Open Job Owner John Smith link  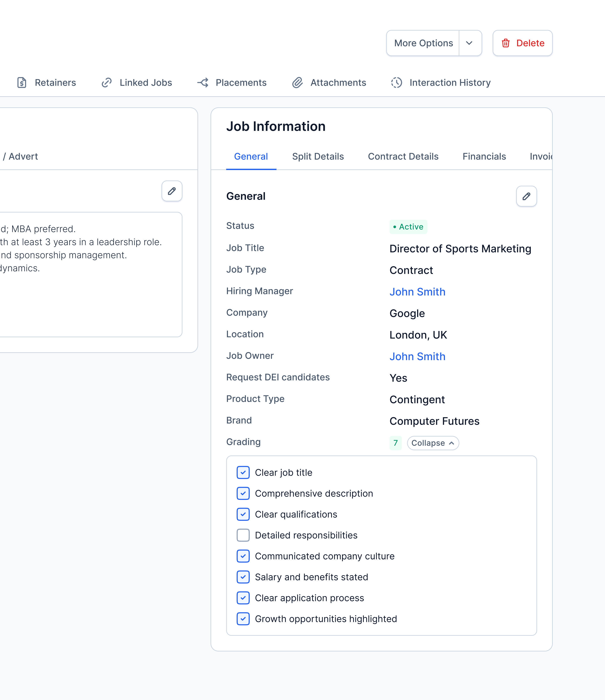(417, 356)
